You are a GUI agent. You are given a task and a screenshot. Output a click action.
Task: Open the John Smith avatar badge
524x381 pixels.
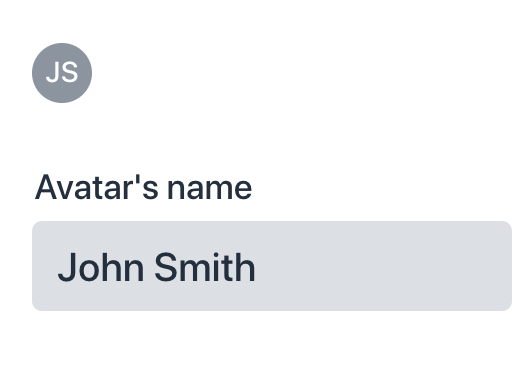(62, 73)
